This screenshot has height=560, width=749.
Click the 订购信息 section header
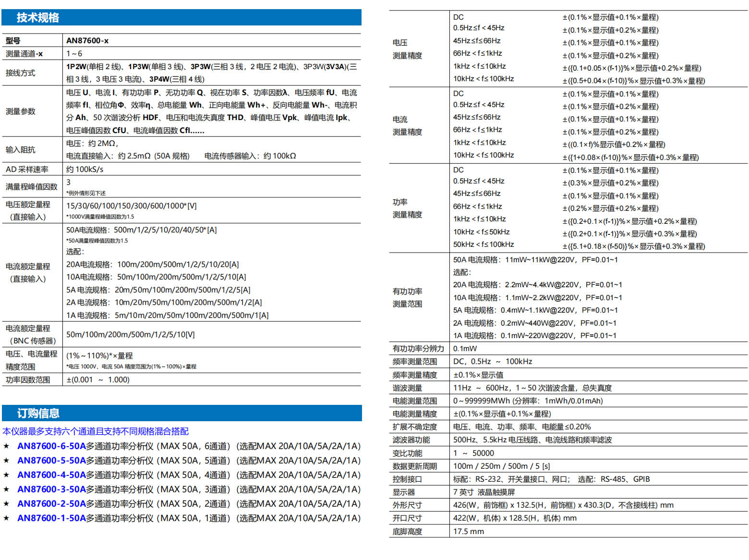click(x=181, y=413)
